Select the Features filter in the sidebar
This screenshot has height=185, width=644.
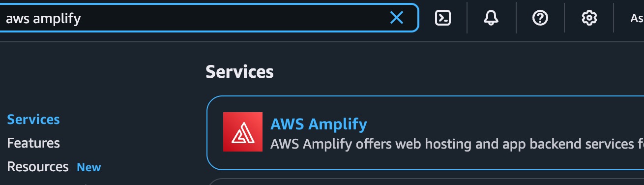click(33, 143)
